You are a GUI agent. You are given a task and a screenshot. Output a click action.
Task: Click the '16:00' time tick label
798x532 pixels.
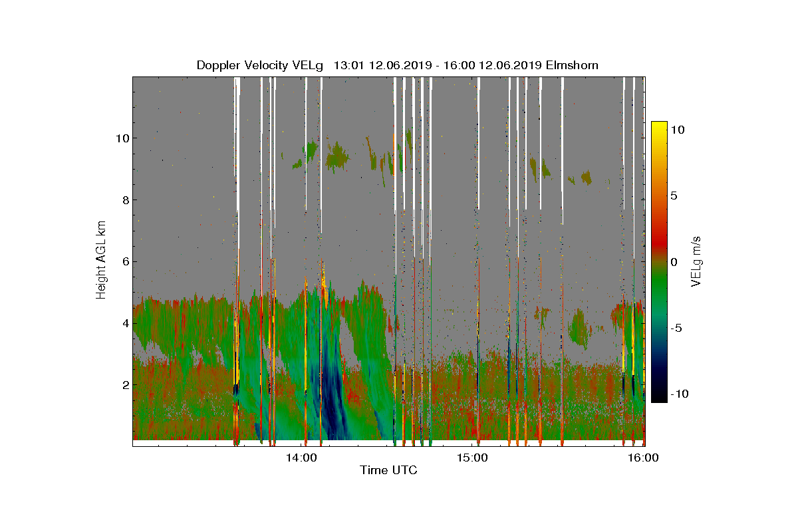click(x=644, y=458)
